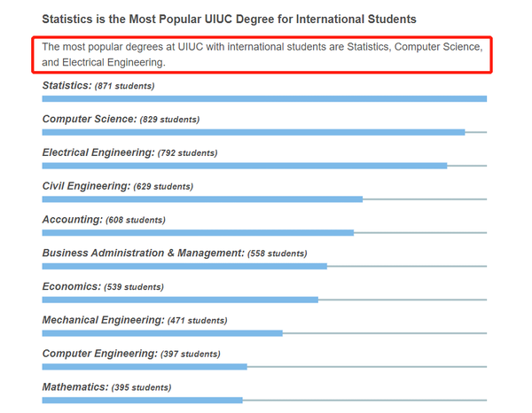Click the Business Administration & Management label
Screen dimensions: 532x413
pyautogui.click(x=175, y=253)
